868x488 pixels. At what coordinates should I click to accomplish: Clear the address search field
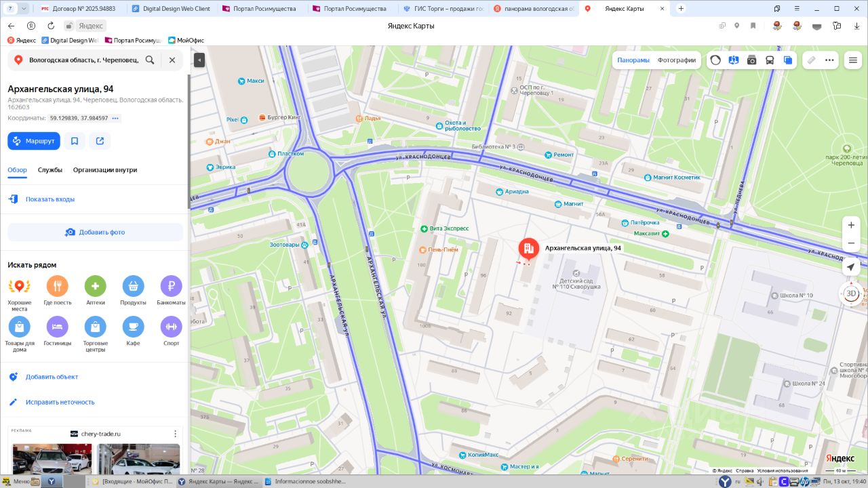[x=172, y=60]
